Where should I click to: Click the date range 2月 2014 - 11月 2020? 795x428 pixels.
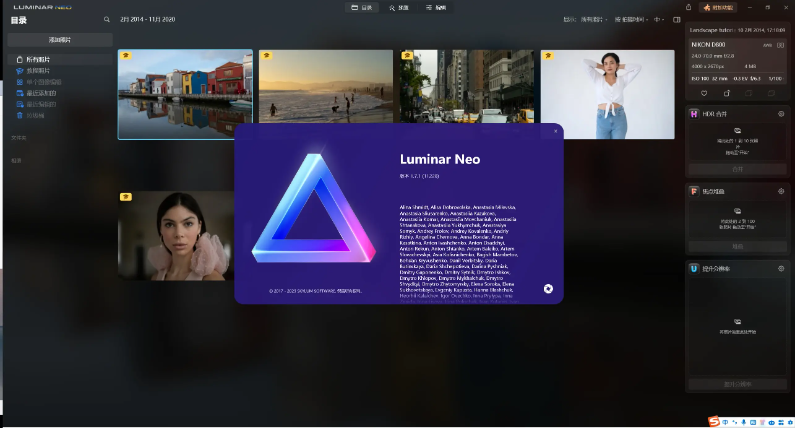coord(148,19)
